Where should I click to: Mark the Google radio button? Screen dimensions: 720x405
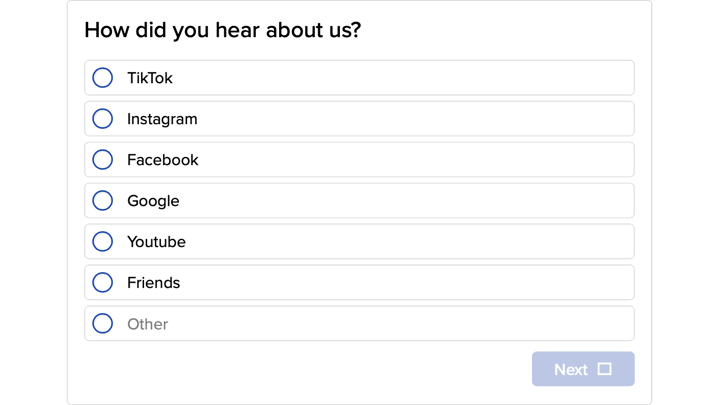pos(102,201)
